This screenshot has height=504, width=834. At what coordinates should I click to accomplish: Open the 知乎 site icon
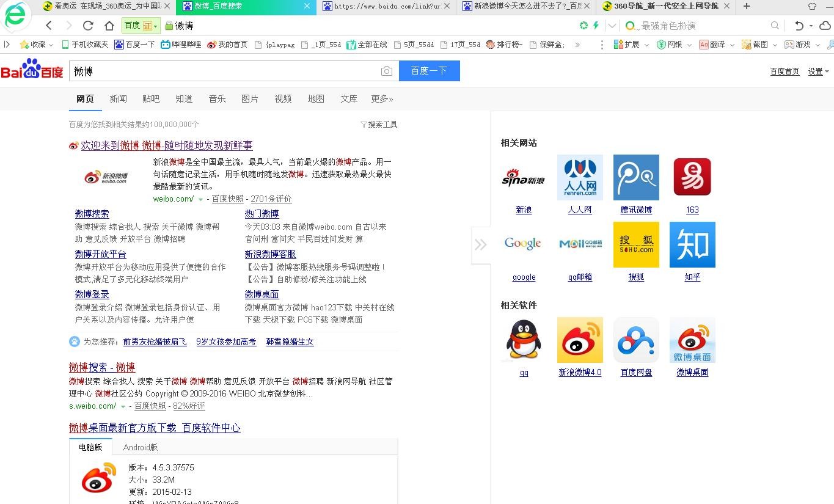tap(692, 244)
